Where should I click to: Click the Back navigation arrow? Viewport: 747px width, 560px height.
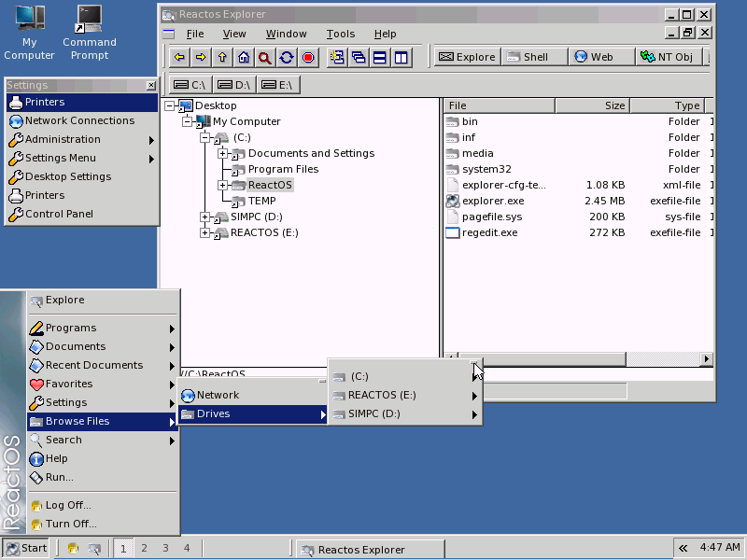click(x=178, y=57)
